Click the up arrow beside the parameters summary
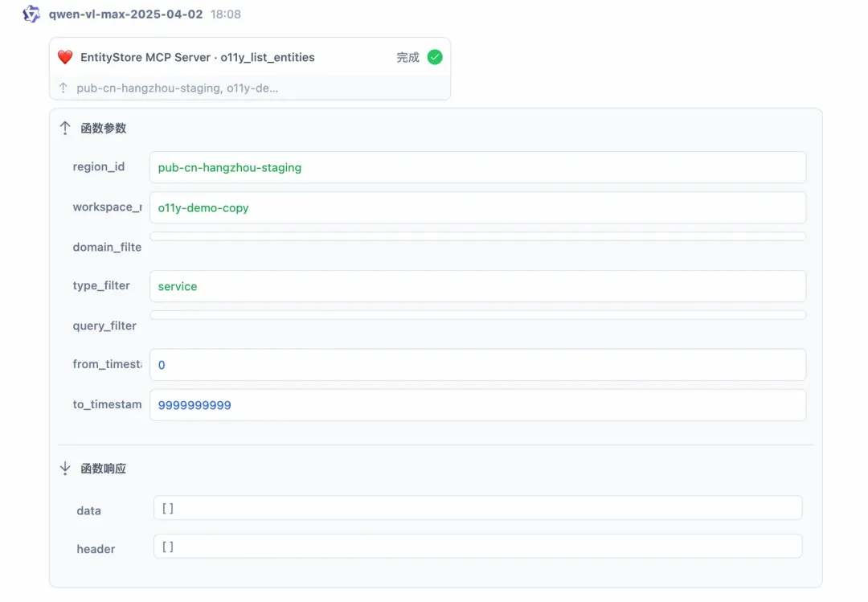The width and height of the screenshot is (868, 602). click(63, 88)
